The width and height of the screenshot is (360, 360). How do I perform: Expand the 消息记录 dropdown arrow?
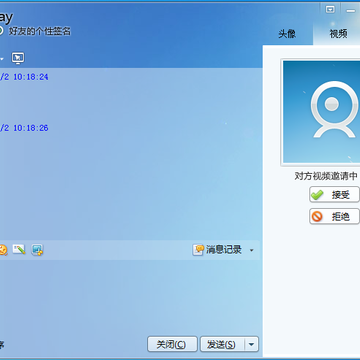[x=252, y=250]
